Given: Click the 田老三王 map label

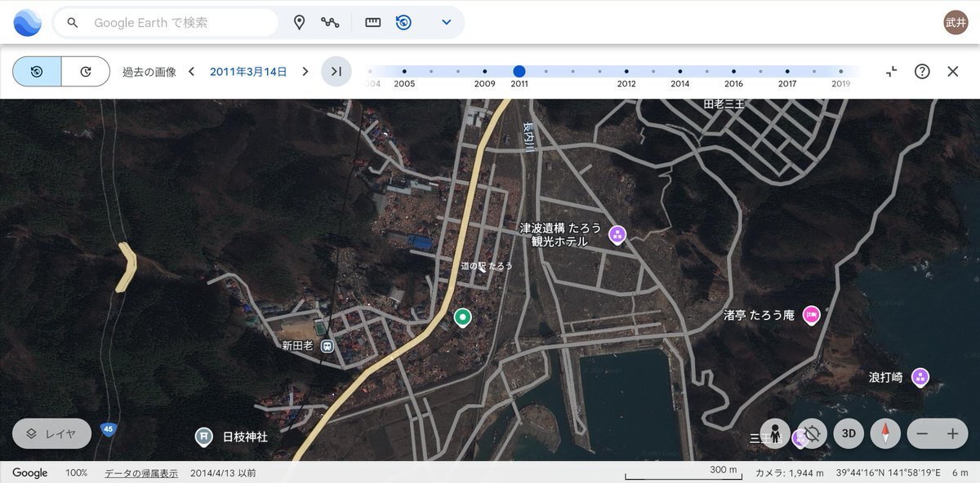Looking at the screenshot, I should 724,104.
